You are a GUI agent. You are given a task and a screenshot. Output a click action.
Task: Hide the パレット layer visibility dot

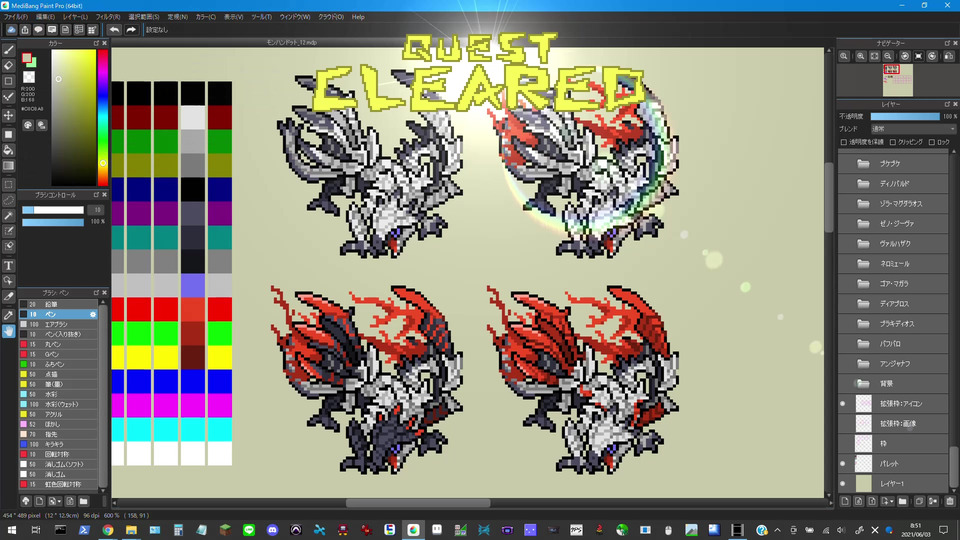point(843,464)
